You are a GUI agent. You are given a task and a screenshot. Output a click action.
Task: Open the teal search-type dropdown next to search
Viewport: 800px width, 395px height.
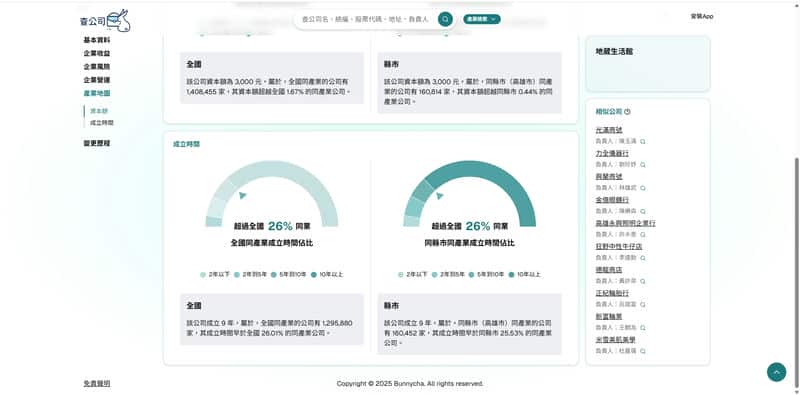[x=482, y=19]
